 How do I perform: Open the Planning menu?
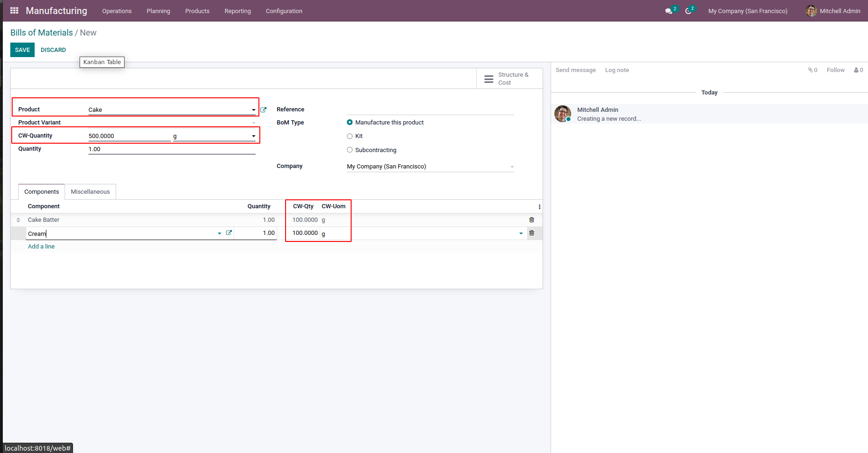(x=158, y=11)
